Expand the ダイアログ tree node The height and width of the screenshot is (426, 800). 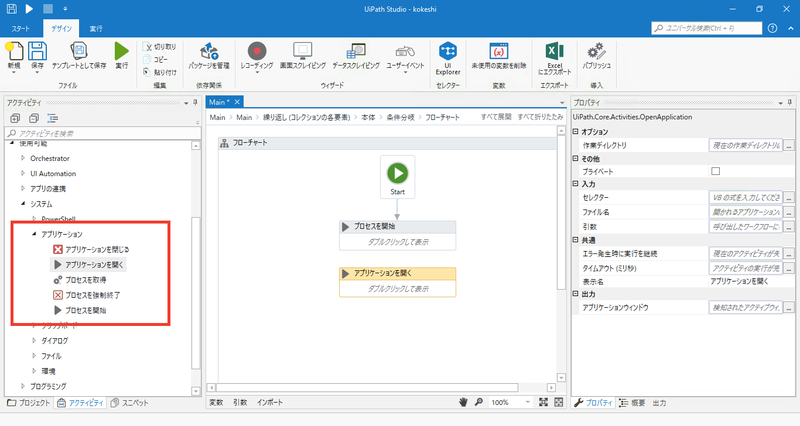coord(34,340)
